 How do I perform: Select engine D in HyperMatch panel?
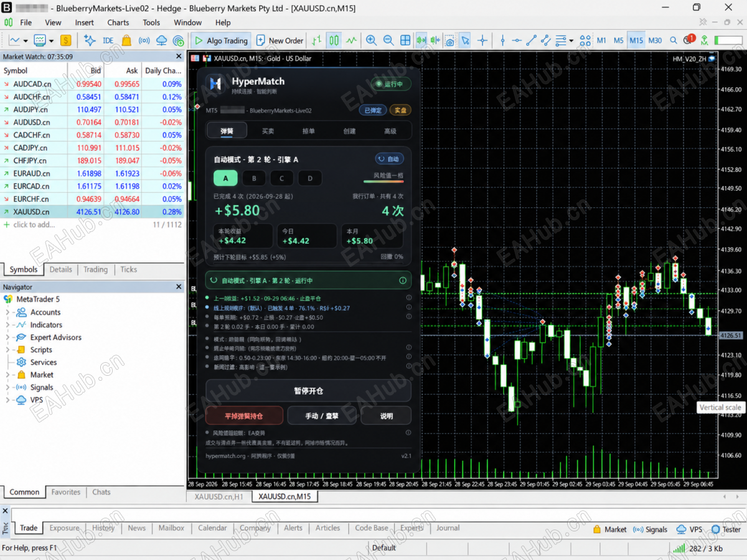tap(310, 179)
